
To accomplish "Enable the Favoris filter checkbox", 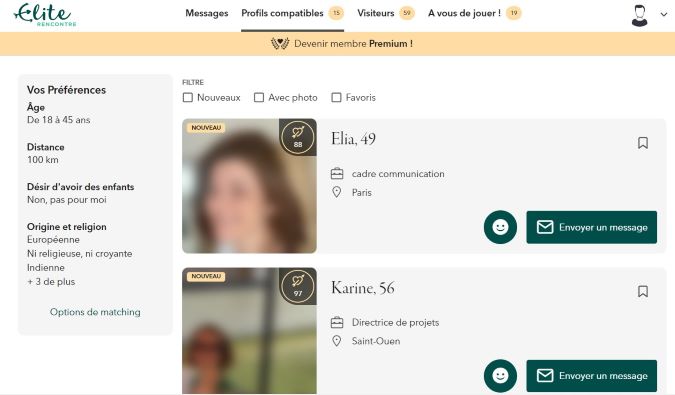I will tap(336, 98).
